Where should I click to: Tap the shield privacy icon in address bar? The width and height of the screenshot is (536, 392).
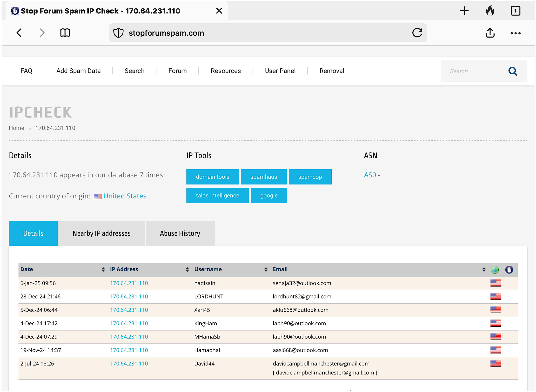[x=118, y=33]
